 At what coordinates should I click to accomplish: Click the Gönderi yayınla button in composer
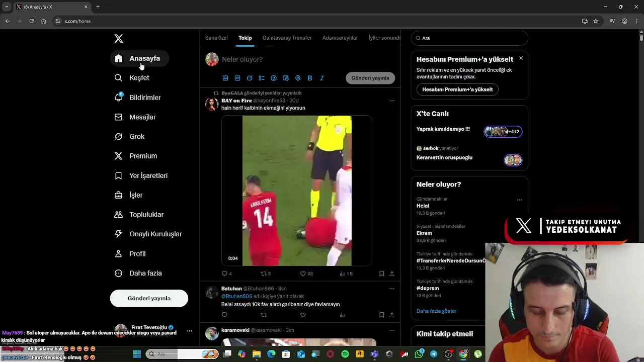[370, 78]
